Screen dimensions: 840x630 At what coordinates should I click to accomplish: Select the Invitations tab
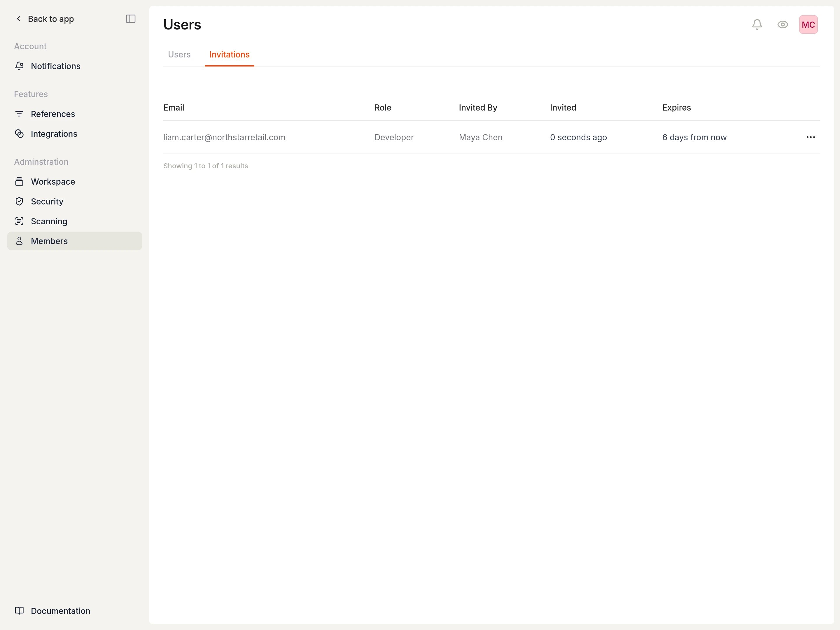(x=229, y=54)
